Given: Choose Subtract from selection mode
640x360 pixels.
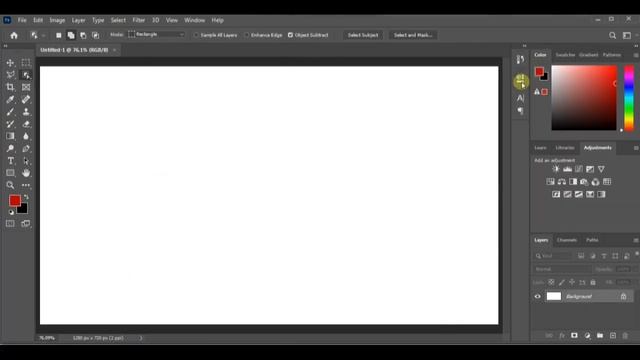Looking at the screenshot, I should tap(83, 36).
